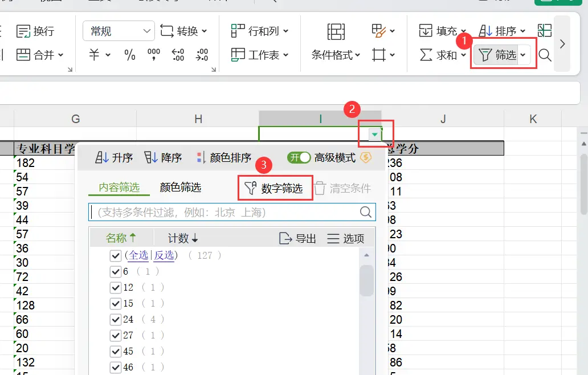Click the filter list scroll-up arrow

[x=367, y=255]
